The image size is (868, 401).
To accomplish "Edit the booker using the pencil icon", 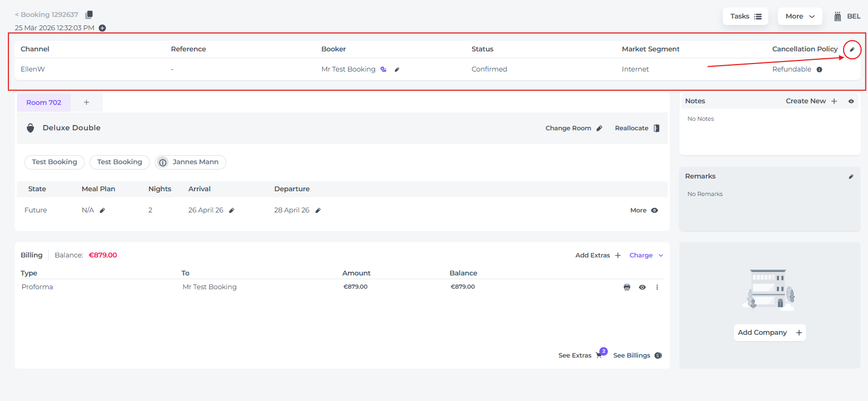I will click(397, 69).
